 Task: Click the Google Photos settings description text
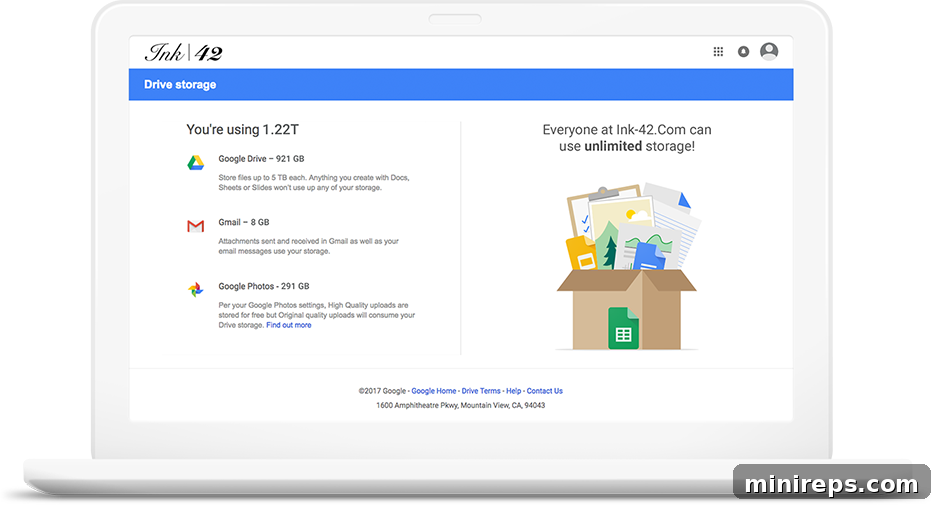[x=316, y=315]
